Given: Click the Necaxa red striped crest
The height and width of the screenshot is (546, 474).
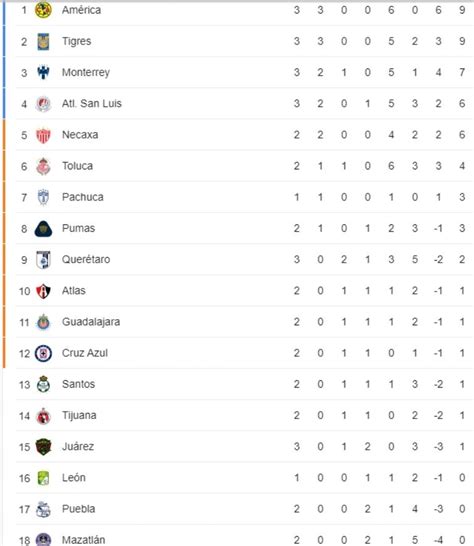Looking at the screenshot, I should 43,135.
